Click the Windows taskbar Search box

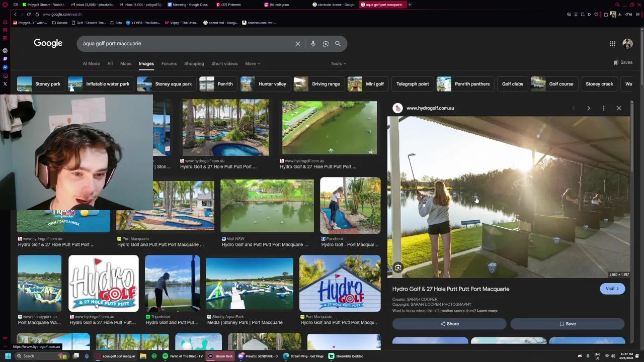[42, 356]
